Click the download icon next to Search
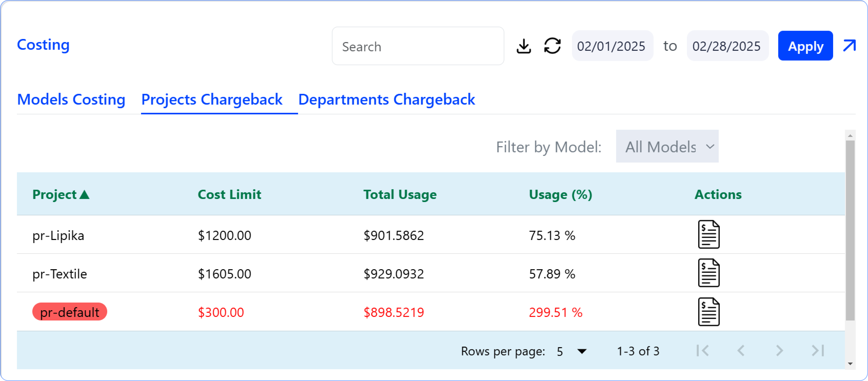The image size is (868, 381). coord(524,46)
